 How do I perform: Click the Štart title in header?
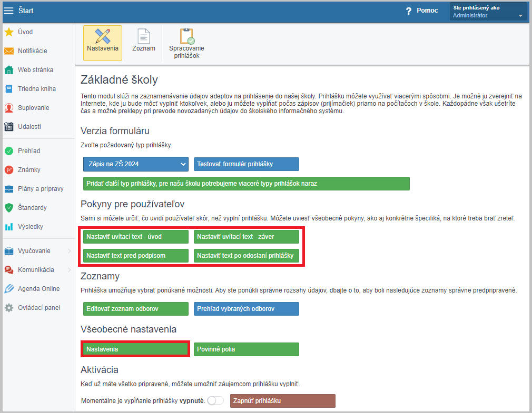tap(26, 11)
